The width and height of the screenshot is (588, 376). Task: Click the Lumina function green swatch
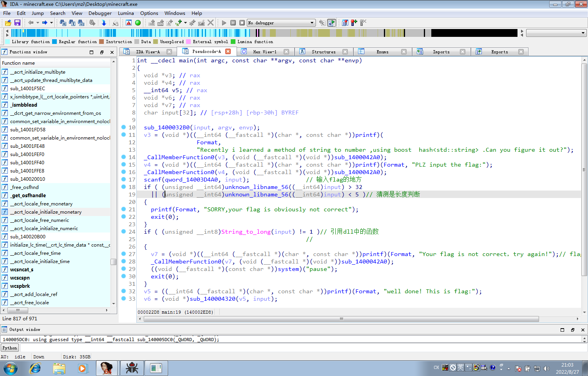pyautogui.click(x=233, y=42)
